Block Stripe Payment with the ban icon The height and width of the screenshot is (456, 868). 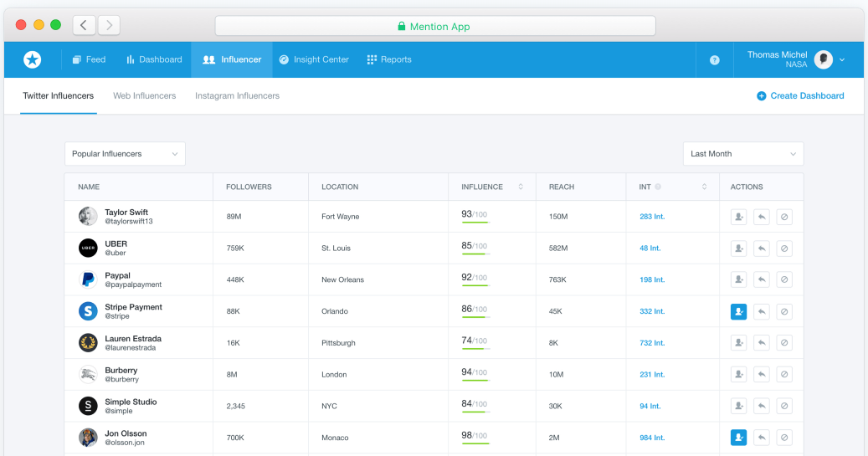[x=784, y=311]
